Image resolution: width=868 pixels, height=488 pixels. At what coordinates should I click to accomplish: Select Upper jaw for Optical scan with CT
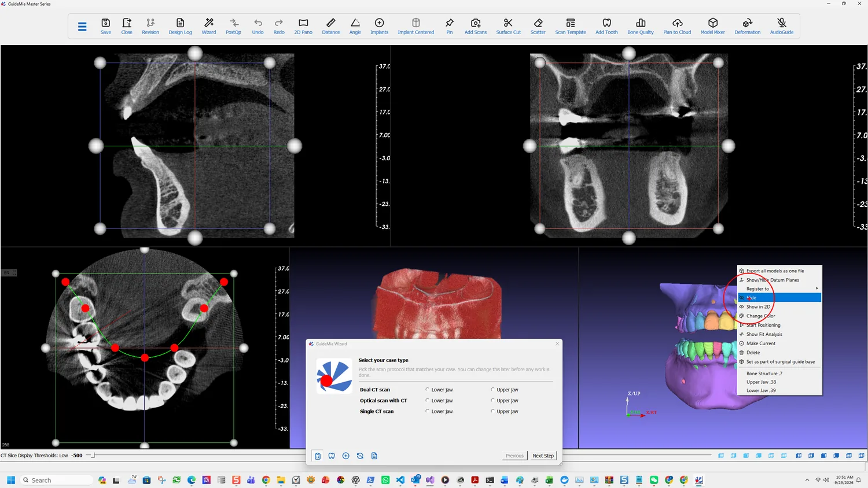point(493,401)
